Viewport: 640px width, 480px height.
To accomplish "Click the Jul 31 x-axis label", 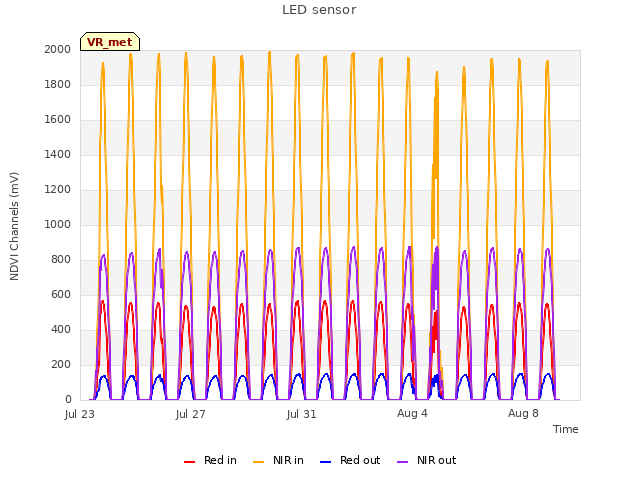I will click(x=302, y=414).
